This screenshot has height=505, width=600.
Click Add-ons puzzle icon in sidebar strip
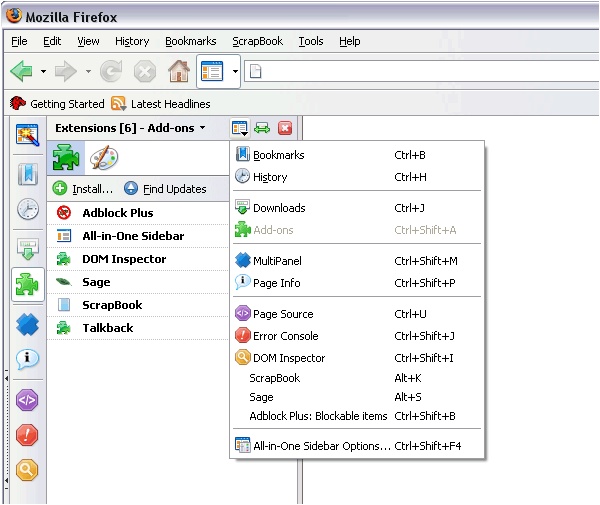click(x=28, y=285)
